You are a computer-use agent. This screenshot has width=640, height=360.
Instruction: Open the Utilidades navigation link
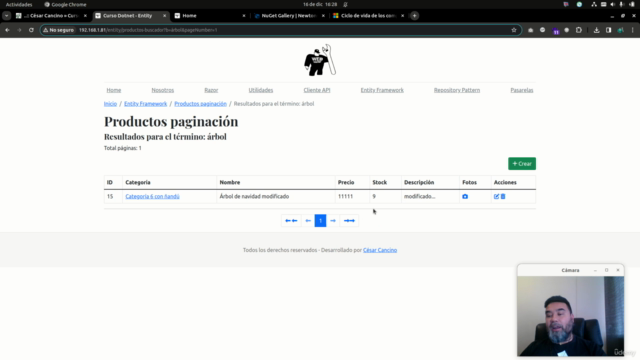261,90
